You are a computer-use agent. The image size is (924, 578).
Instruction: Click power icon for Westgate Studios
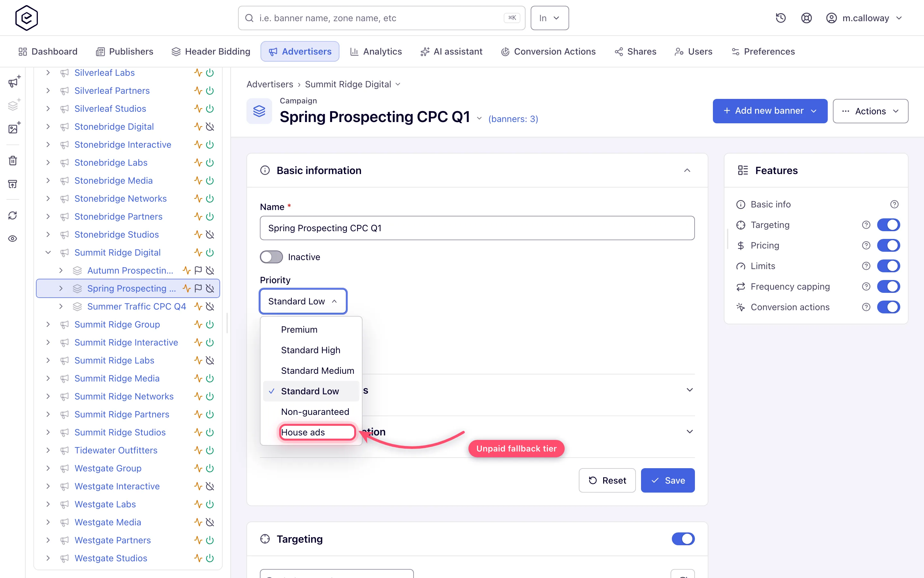(210, 558)
